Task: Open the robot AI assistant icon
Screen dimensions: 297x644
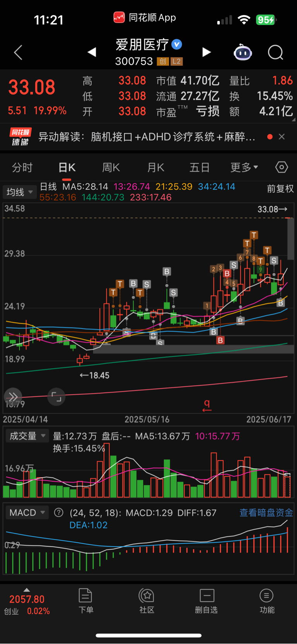Action: (243, 52)
